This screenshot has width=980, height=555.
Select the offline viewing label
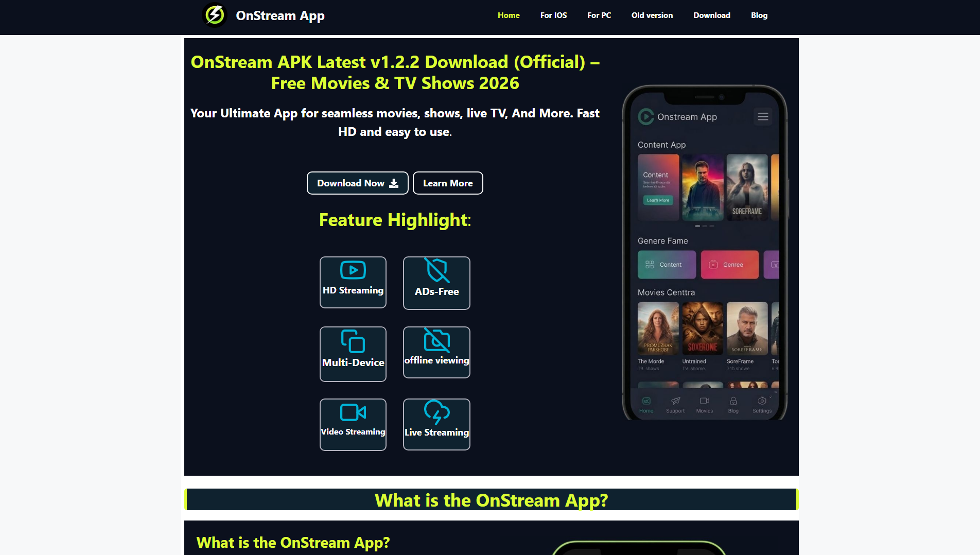coord(436,360)
